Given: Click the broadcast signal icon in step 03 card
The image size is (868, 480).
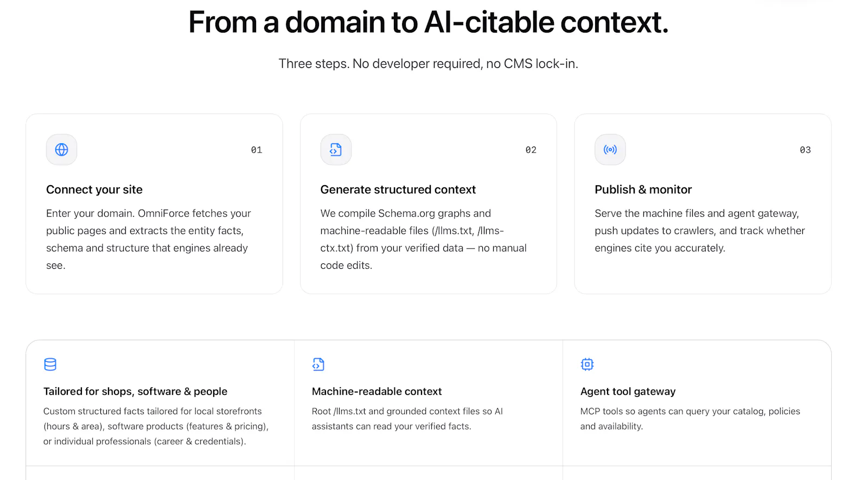Looking at the screenshot, I should (610, 149).
